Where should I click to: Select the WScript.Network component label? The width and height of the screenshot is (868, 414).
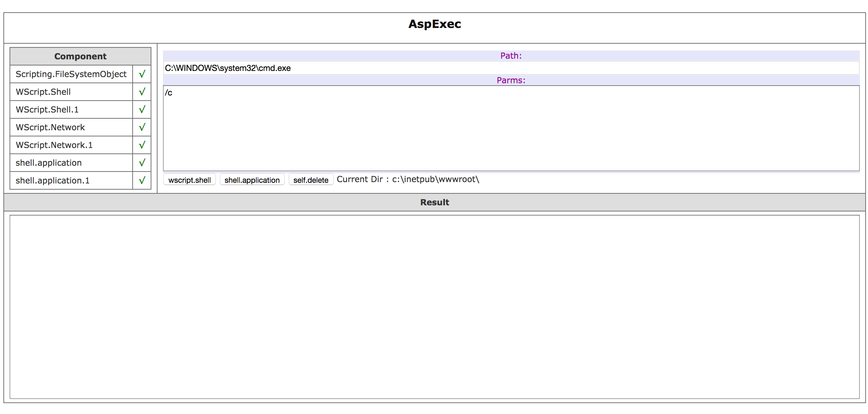(x=50, y=127)
